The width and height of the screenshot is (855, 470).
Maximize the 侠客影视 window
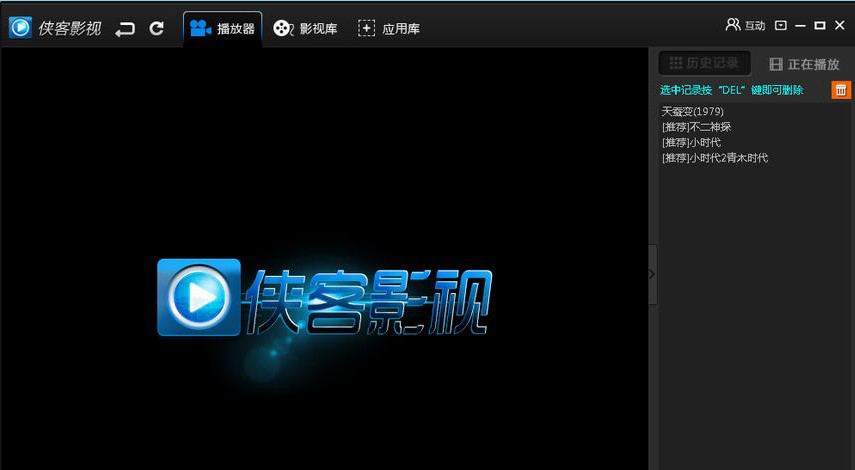820,26
